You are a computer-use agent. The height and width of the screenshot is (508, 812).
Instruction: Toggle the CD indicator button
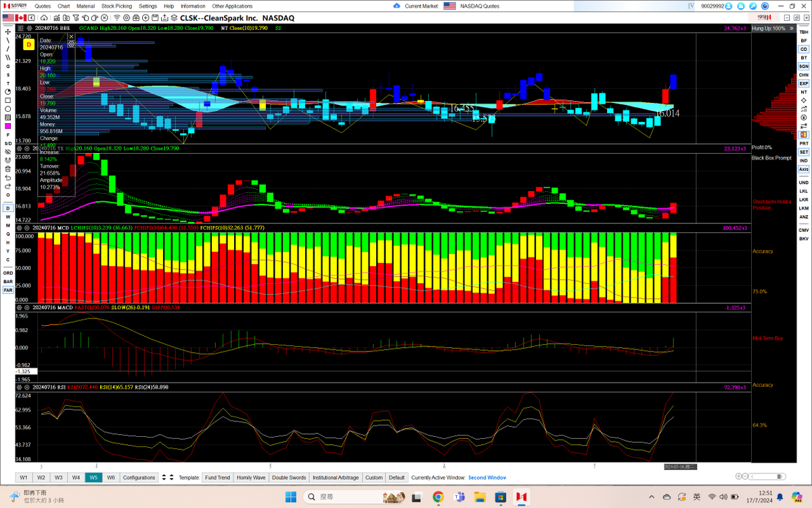coord(803,49)
